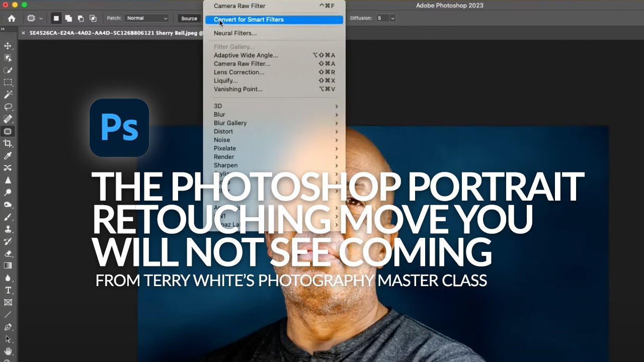Select the Quick Selection brush tool
This screenshot has width=644, height=362.
pyautogui.click(x=8, y=70)
